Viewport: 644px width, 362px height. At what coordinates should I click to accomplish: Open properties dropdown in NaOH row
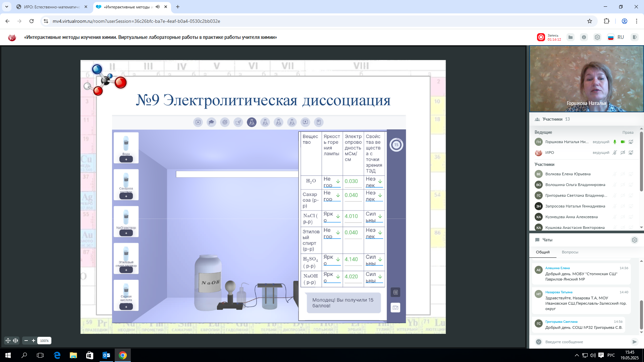[x=374, y=277]
